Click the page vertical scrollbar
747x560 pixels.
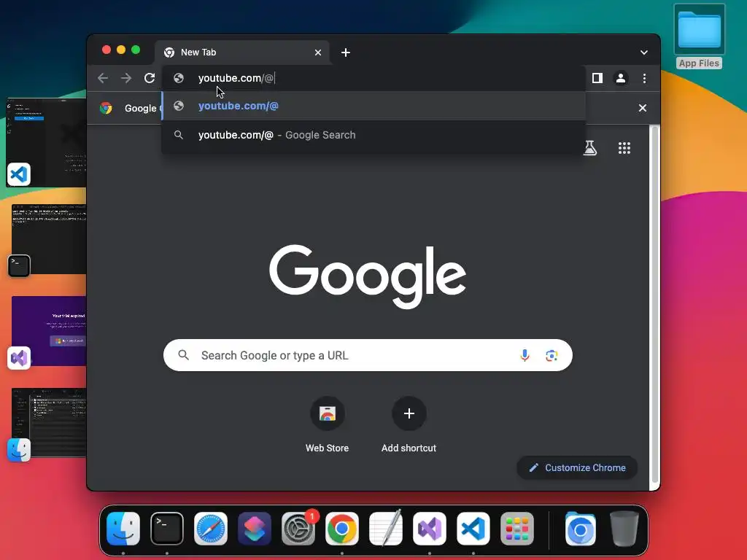click(x=655, y=305)
